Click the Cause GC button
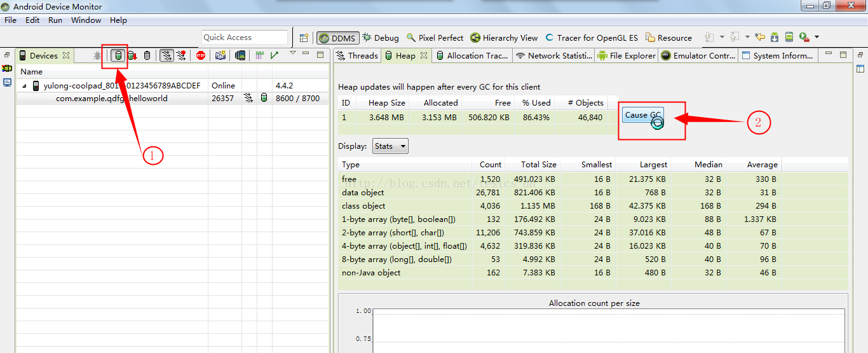 coord(642,115)
